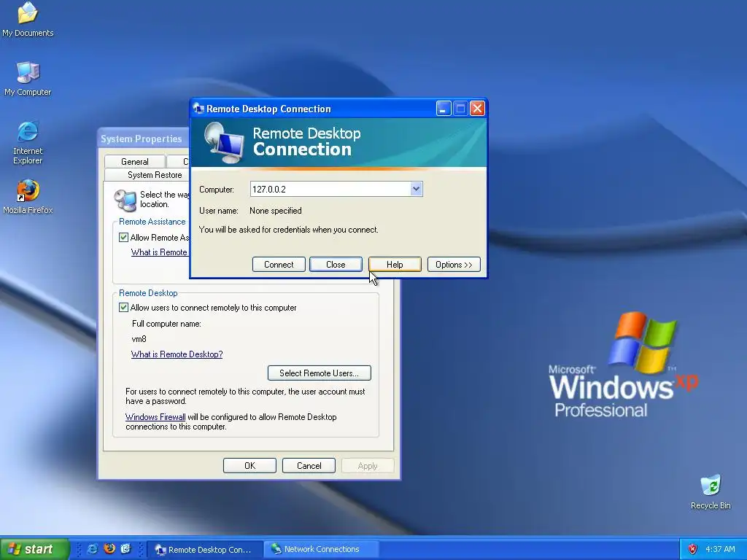Click Cancel in System Properties

pyautogui.click(x=309, y=466)
